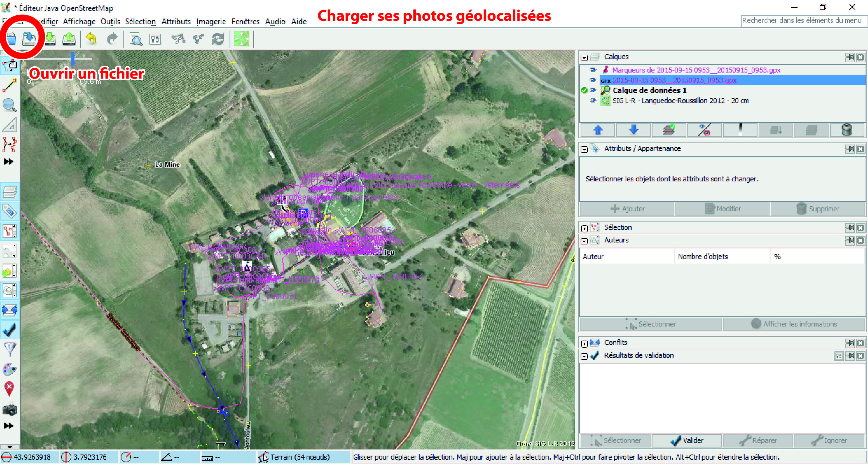Click the camera geotagged images icon
Viewport: 868px width, 464px height.
pos(9,409)
